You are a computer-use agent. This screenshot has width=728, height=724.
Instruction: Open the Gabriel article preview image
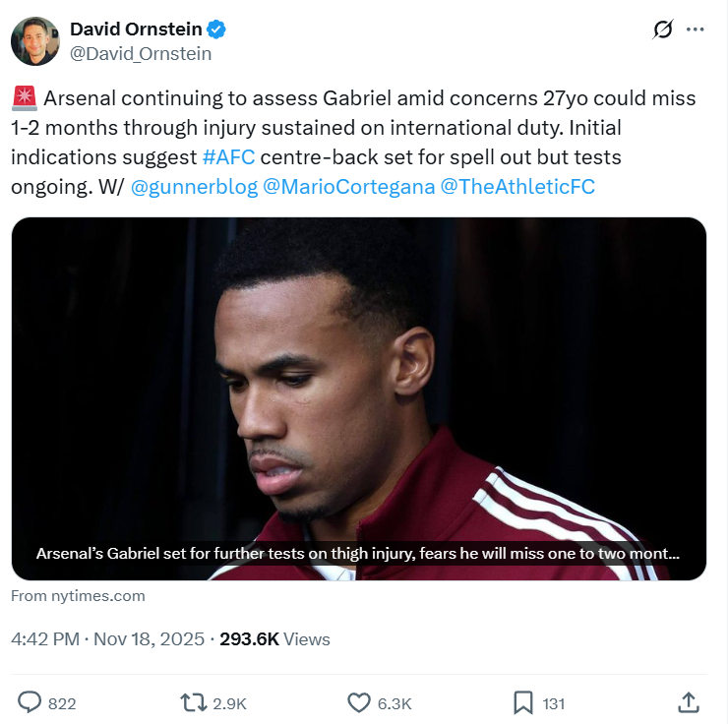359,374
